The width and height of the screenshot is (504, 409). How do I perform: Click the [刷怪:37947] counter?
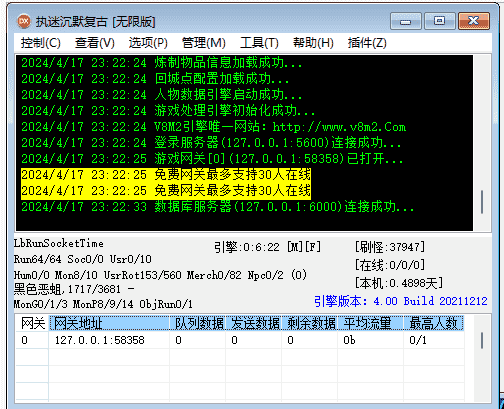point(390,247)
